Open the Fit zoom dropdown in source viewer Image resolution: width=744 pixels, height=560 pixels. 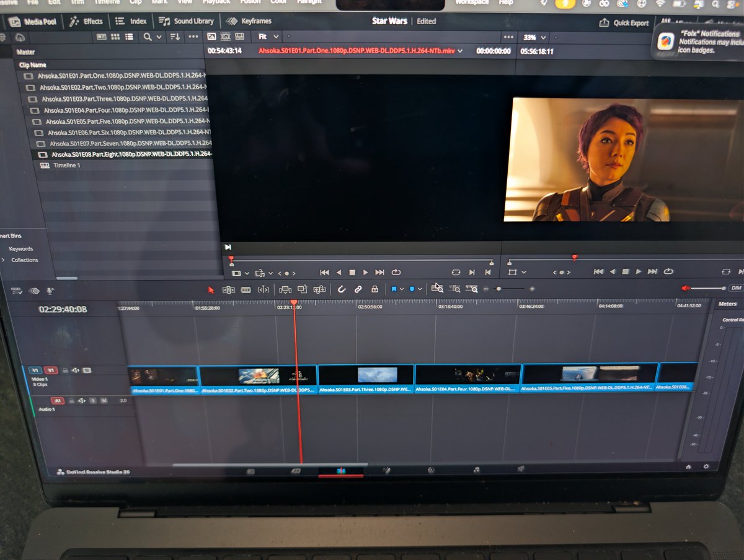268,37
